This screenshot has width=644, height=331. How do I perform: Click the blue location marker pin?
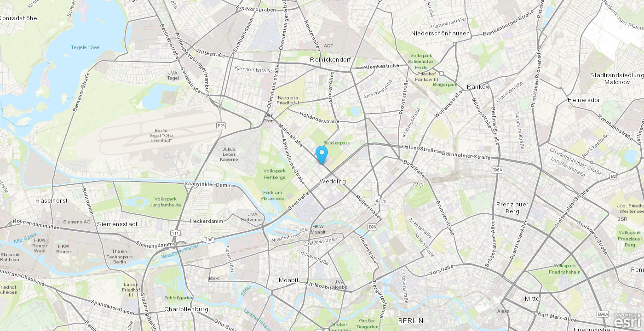coord(322,155)
